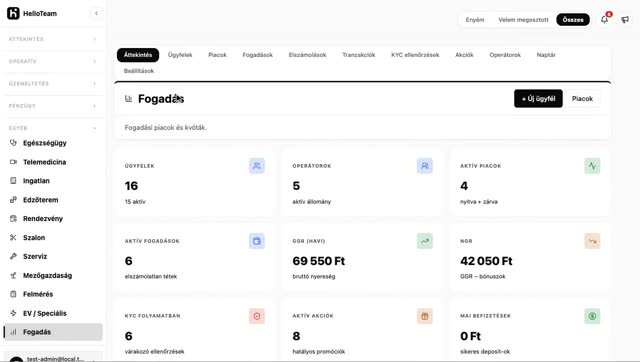Open Telemedicina in the sidebar
The image size is (640, 362).
(53, 162)
